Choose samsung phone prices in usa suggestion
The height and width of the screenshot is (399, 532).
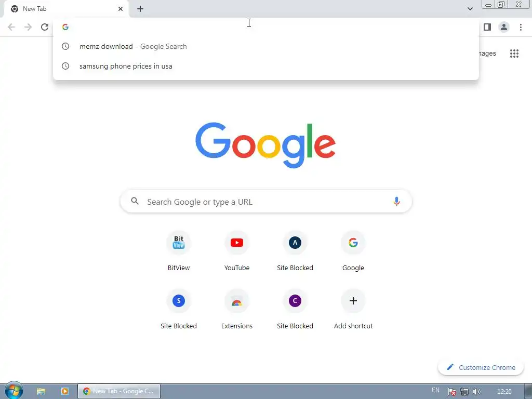(x=266, y=66)
